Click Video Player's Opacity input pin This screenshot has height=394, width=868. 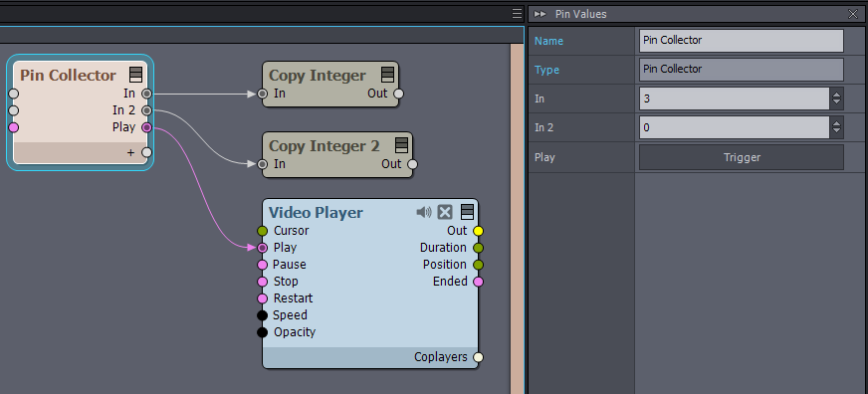[263, 332]
